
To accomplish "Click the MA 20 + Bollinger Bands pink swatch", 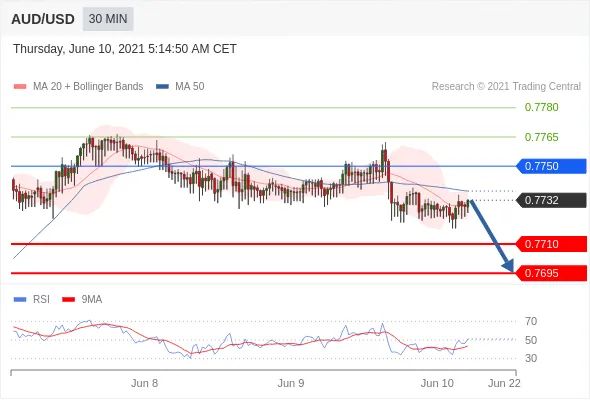I will tap(20, 87).
